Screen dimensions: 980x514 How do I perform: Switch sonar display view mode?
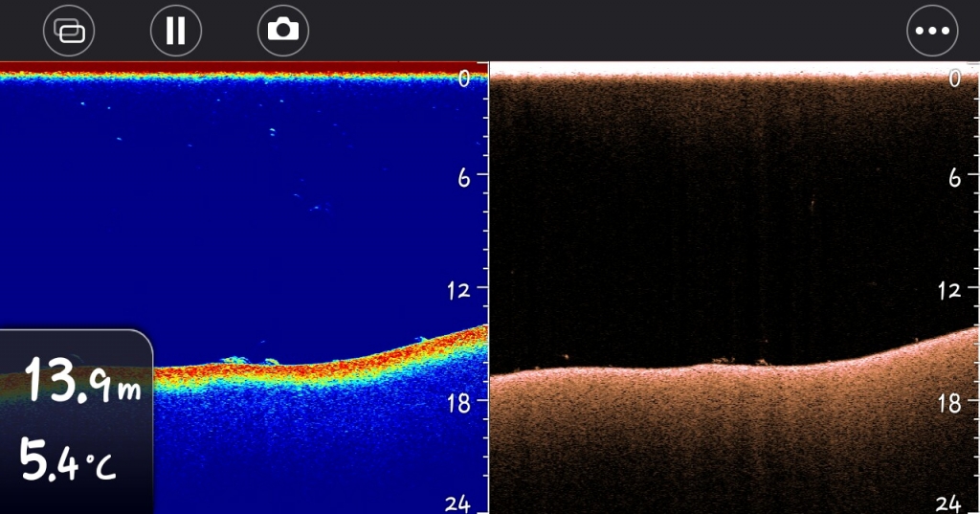tap(69, 31)
